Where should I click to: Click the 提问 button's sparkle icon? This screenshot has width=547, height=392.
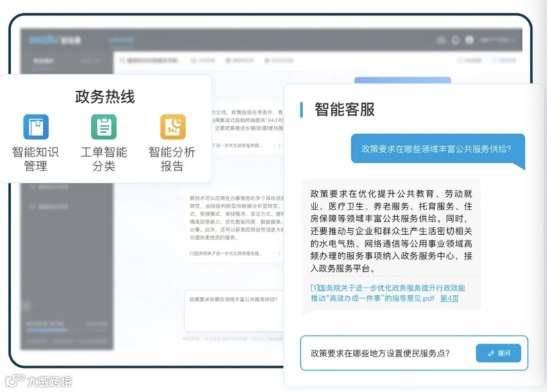(x=491, y=353)
